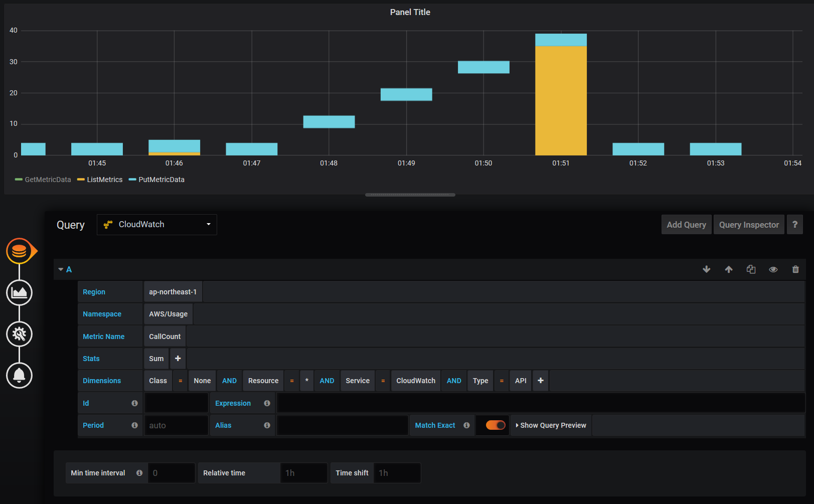Delete query A using trash icon
The image size is (814, 504).
pyautogui.click(x=795, y=269)
